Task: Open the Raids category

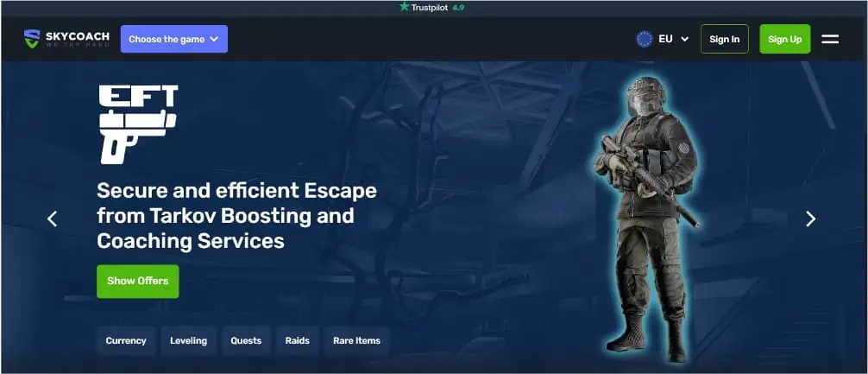Action: 298,341
